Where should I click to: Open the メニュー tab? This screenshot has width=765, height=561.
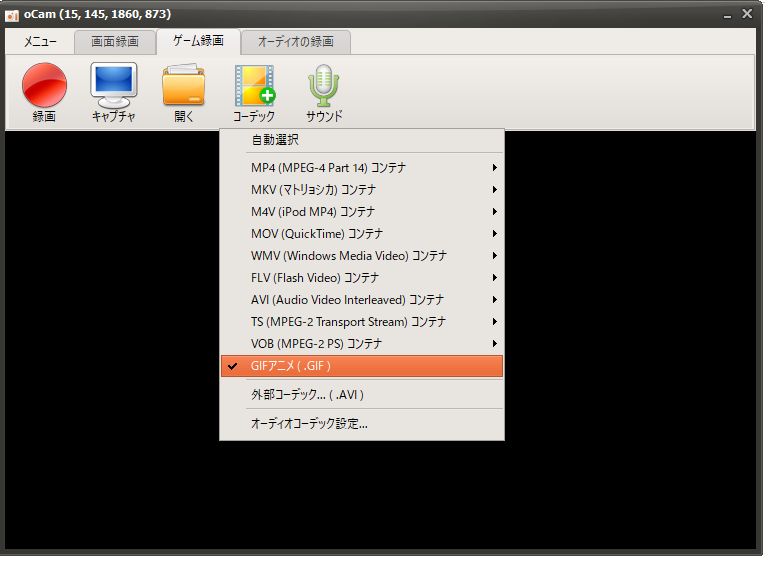pos(40,42)
